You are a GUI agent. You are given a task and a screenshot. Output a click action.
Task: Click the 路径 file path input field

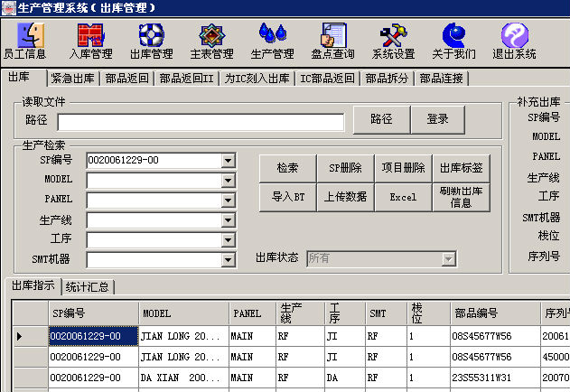pyautogui.click(x=201, y=122)
